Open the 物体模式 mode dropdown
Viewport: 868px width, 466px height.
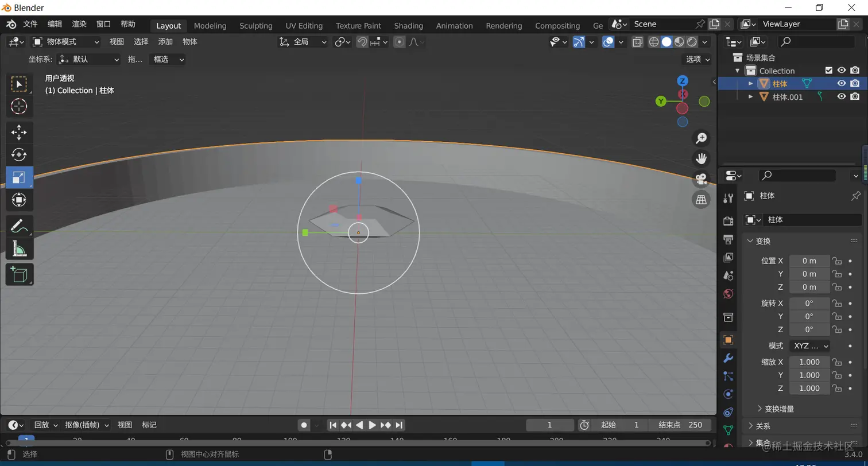click(66, 41)
